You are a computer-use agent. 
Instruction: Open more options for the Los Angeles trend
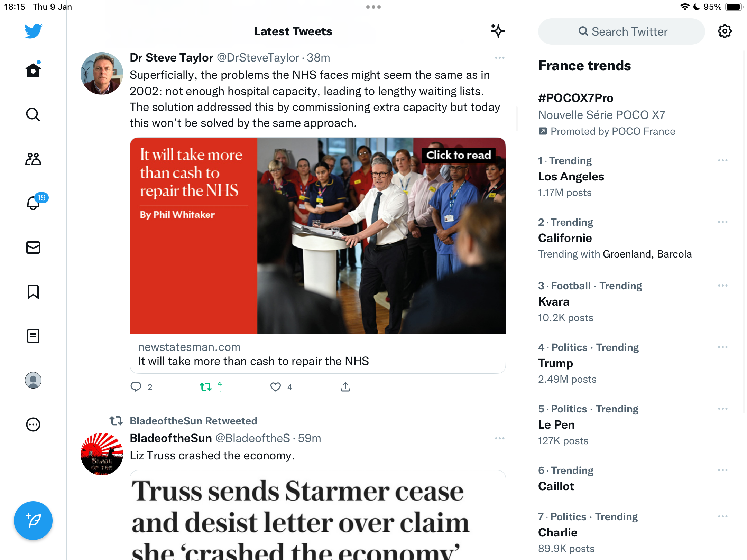pos(722,160)
